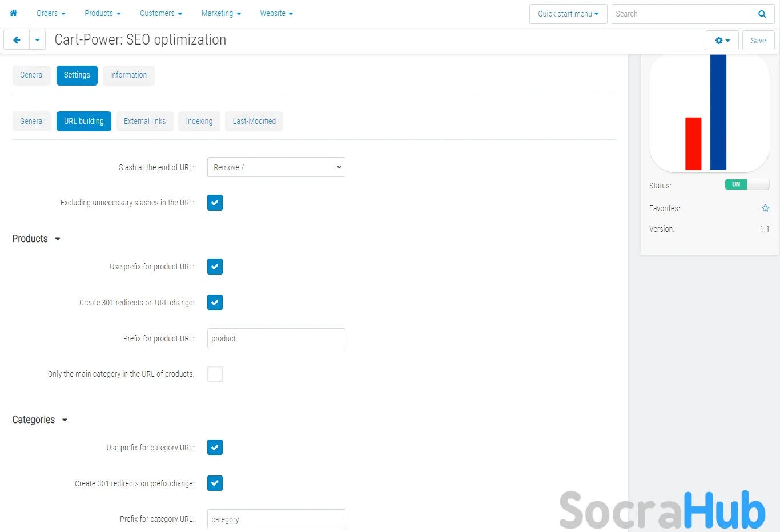Open the Marketing menu
This screenshot has width=780, height=532.
(x=221, y=13)
